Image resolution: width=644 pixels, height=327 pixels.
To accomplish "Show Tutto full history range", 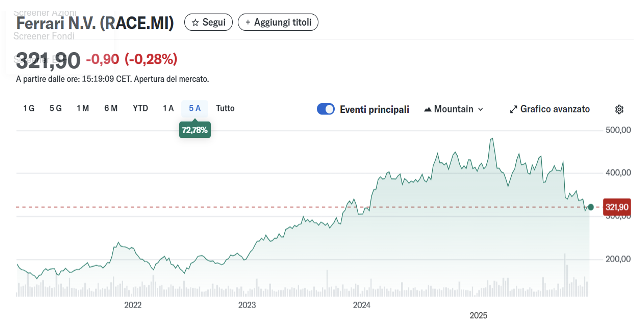I will pos(225,108).
